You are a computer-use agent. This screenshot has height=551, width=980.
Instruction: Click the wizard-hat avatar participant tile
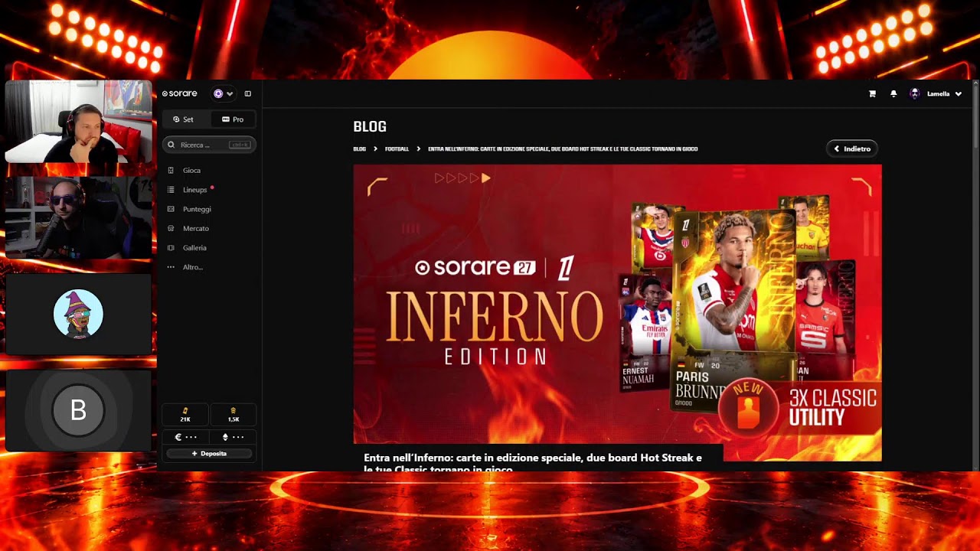pos(79,314)
